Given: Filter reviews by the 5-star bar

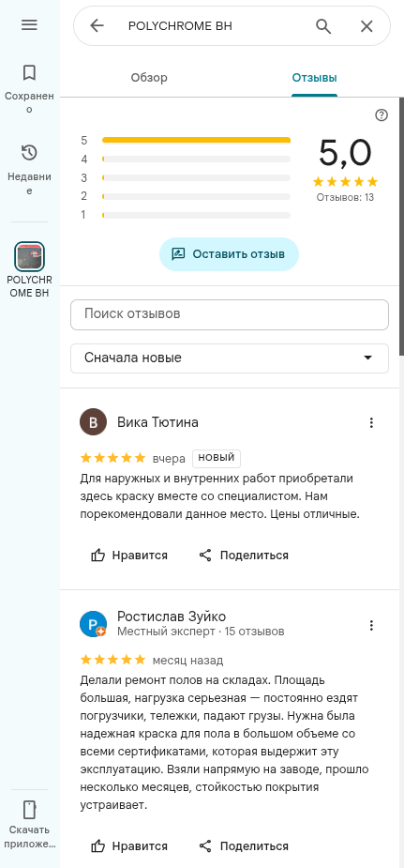Looking at the screenshot, I should coord(187,141).
